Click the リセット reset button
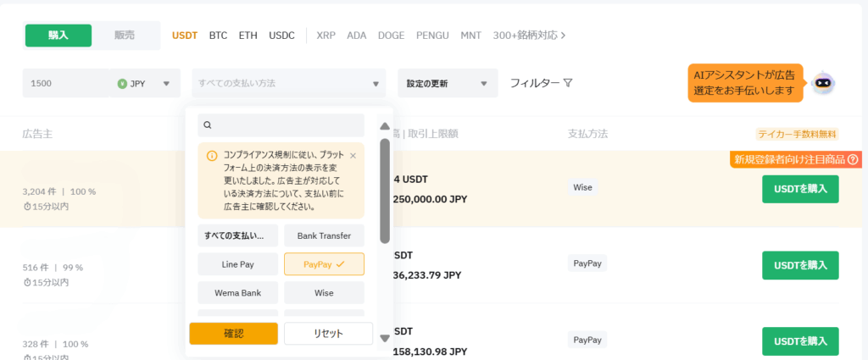 click(328, 333)
